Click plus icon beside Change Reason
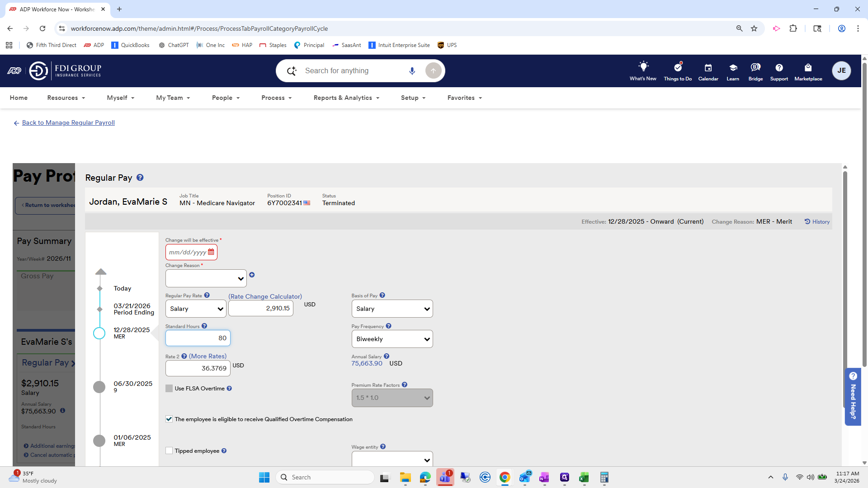The image size is (868, 488). coord(252,275)
